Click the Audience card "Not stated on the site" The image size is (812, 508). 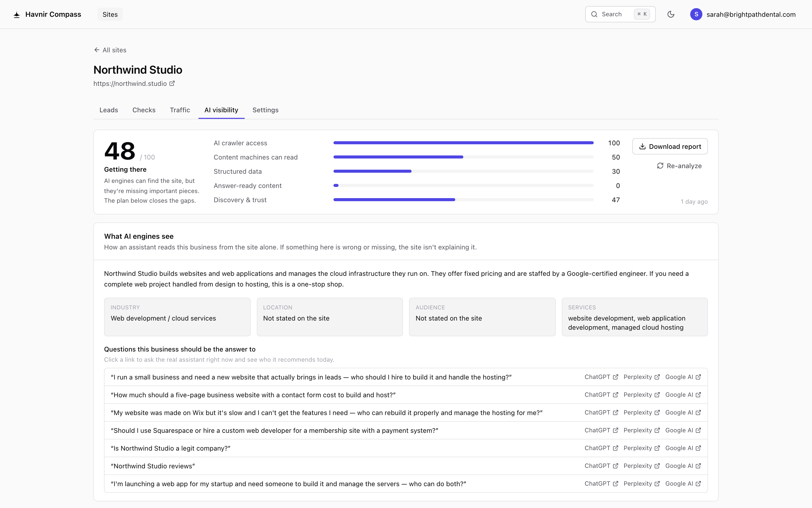(482, 317)
